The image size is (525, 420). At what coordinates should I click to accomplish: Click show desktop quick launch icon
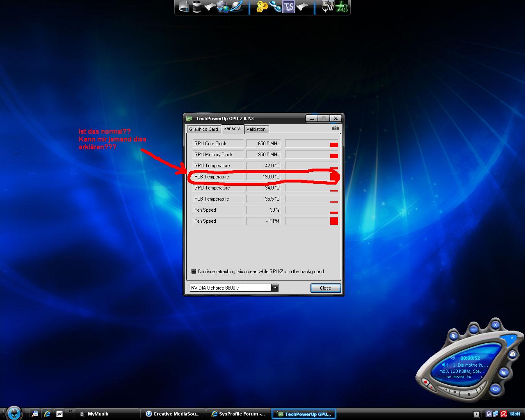[35, 414]
